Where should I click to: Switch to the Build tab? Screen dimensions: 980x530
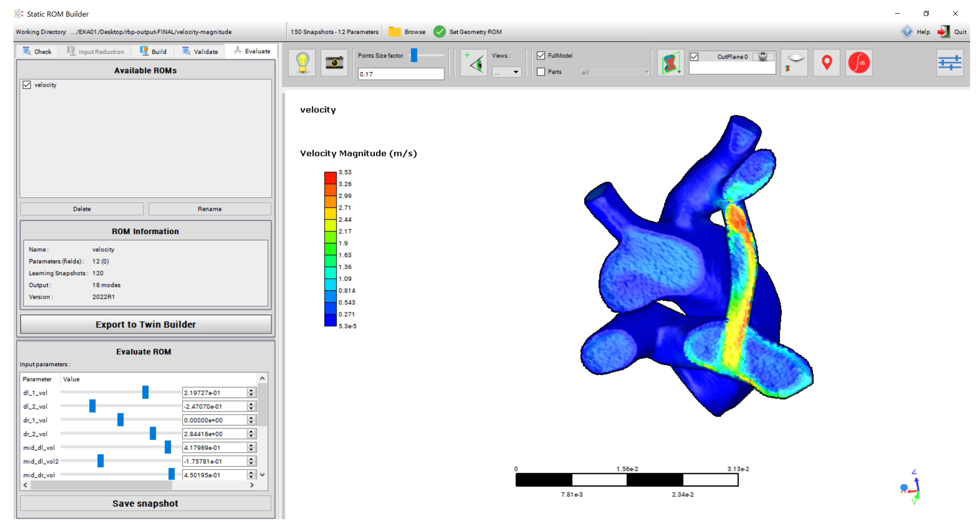[x=153, y=51]
